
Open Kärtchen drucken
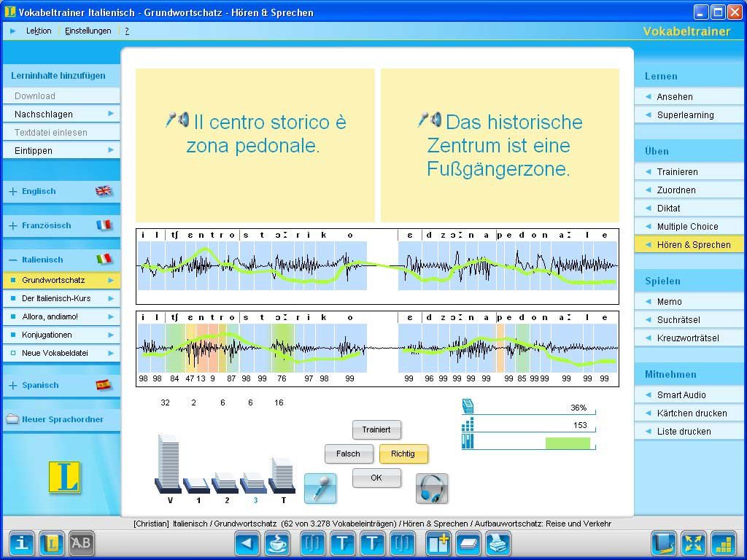(689, 413)
